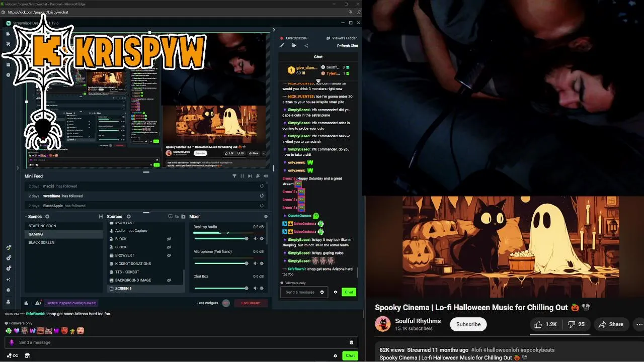
Task: Replay the mac23 follow alert
Action: [262, 186]
